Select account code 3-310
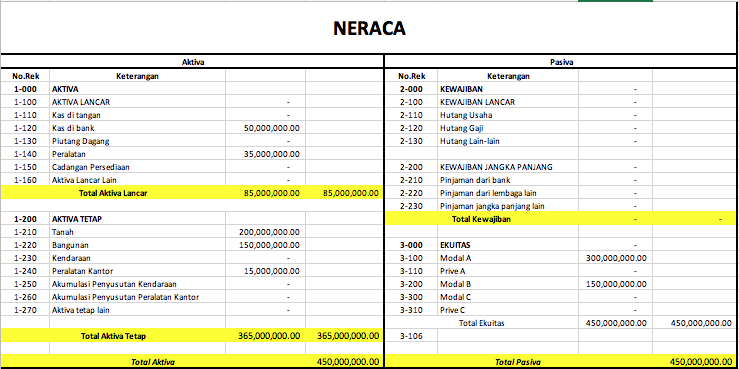Image resolution: width=739 pixels, height=369 pixels. click(x=410, y=310)
